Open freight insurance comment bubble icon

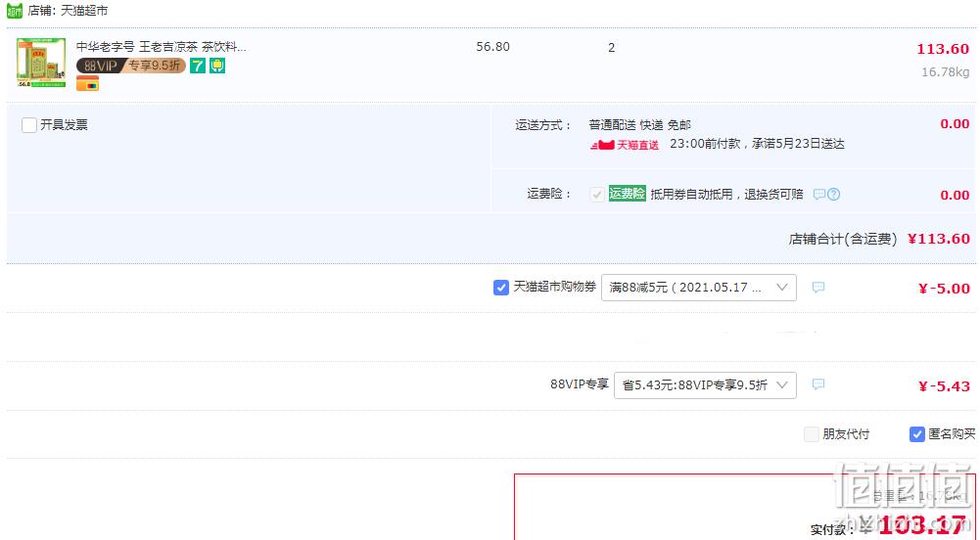(x=818, y=194)
